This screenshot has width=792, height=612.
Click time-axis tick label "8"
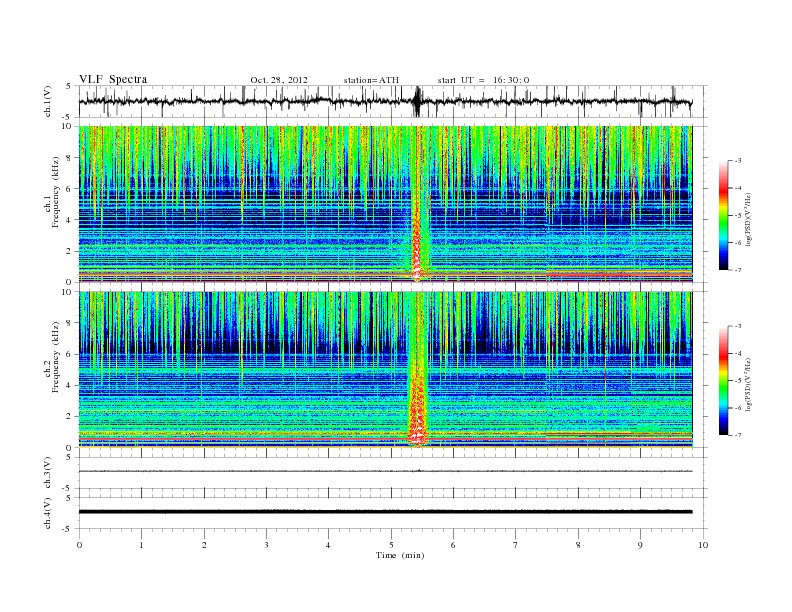point(578,545)
